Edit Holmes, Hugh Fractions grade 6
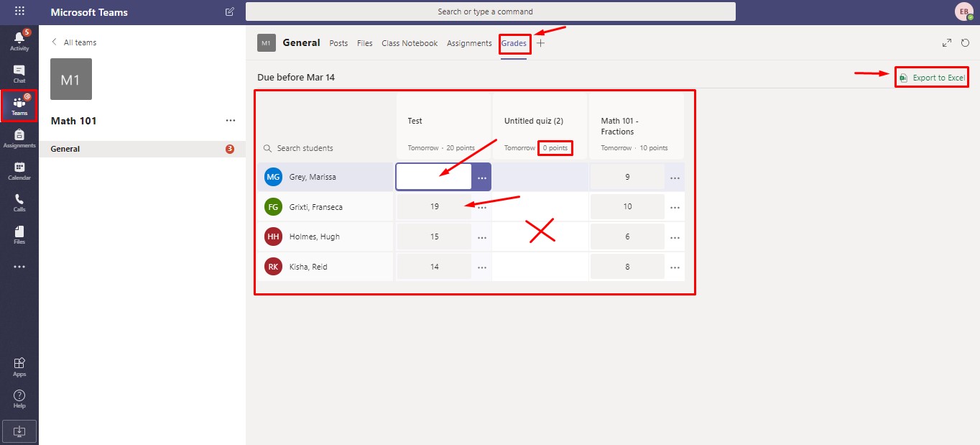Viewport: 980px width, 445px height. pos(627,237)
